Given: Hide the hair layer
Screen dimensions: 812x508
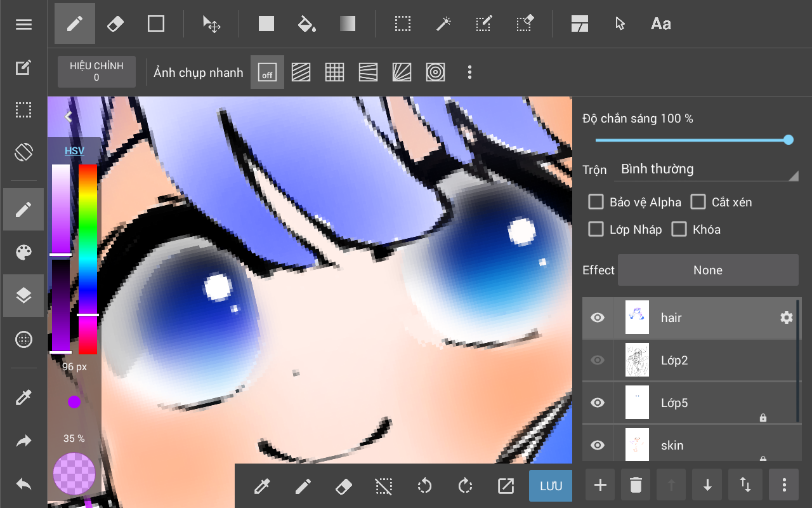Looking at the screenshot, I should 598,317.
